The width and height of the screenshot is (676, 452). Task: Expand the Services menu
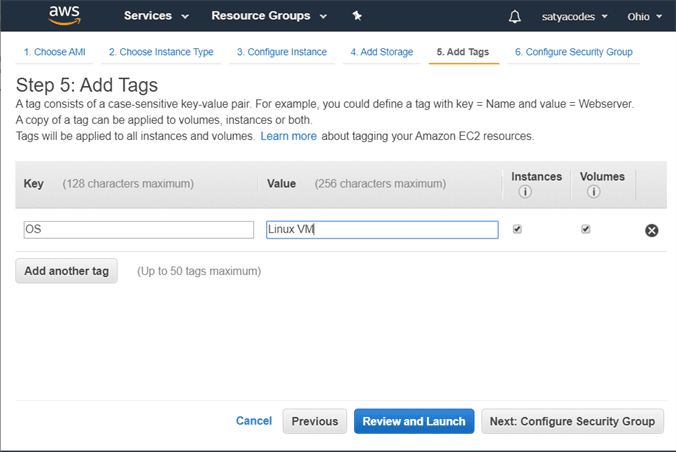(x=156, y=17)
